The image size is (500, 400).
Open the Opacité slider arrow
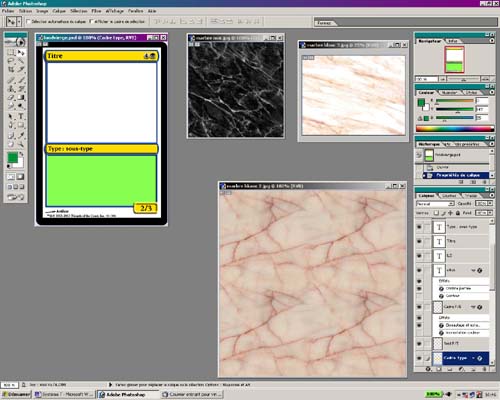[490, 203]
